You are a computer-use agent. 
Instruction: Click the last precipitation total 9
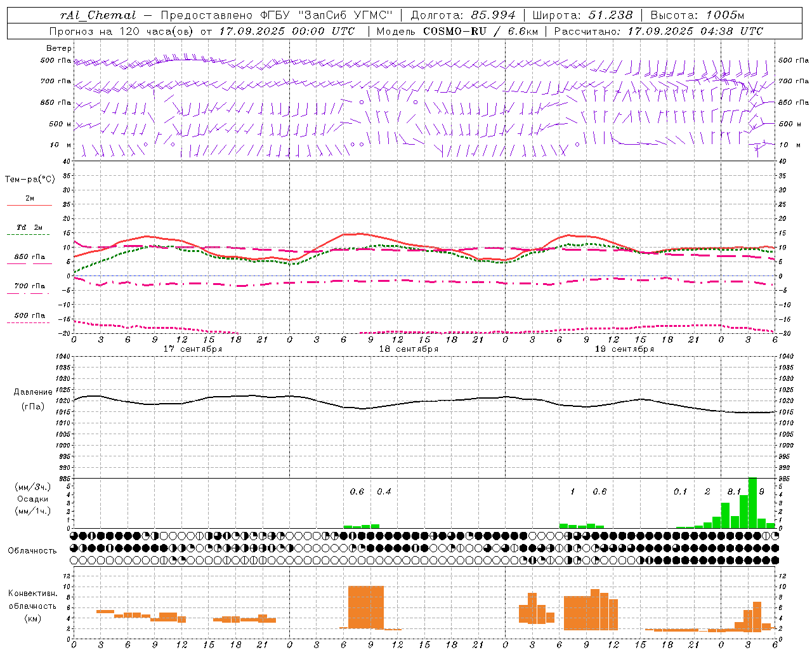[x=761, y=491]
